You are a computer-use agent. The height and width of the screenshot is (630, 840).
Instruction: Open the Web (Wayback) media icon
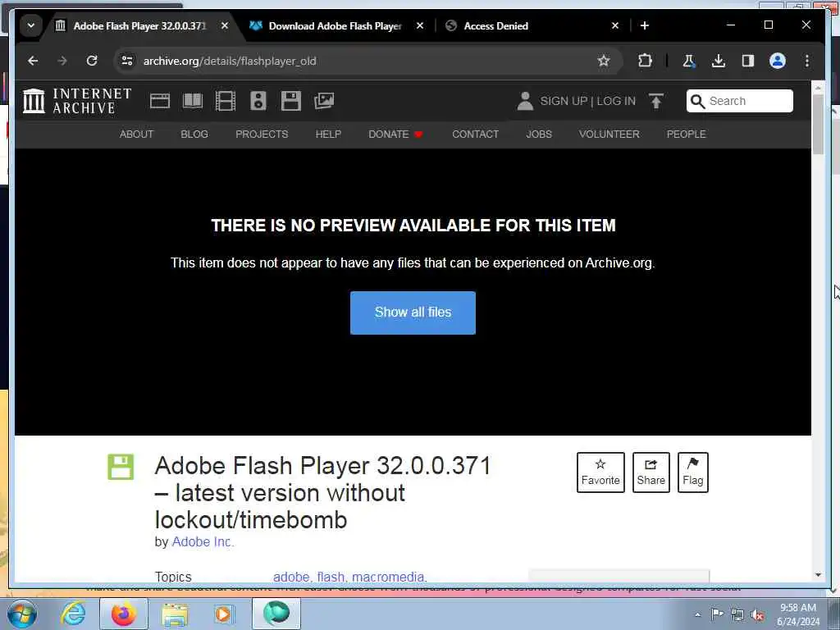[x=160, y=101]
